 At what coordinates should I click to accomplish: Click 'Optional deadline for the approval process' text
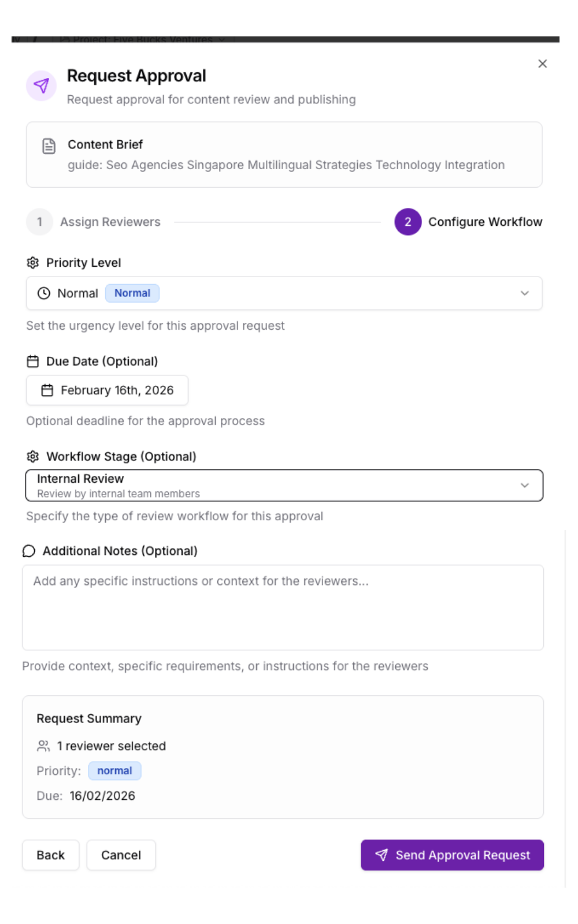146,421
